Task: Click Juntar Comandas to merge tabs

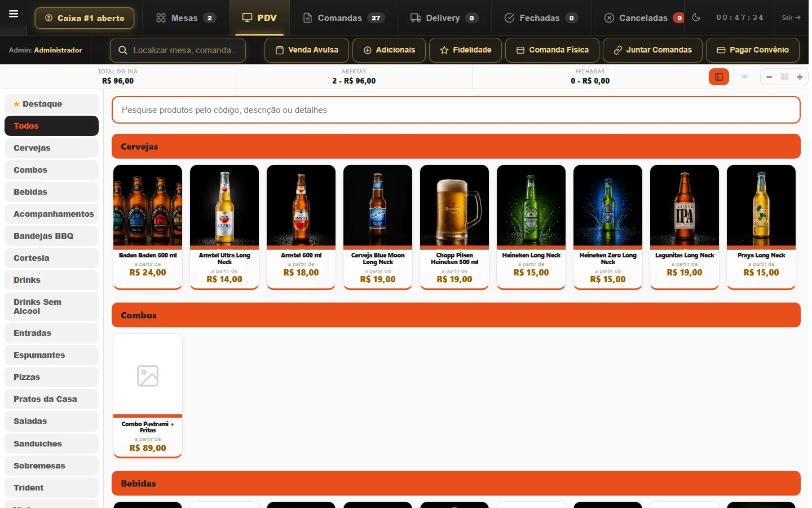Action: click(x=652, y=50)
